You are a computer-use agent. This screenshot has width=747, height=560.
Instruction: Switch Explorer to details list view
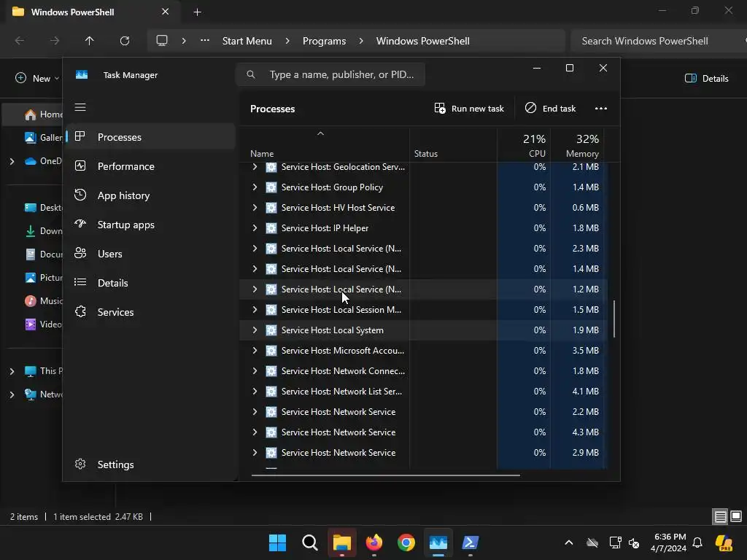(x=720, y=517)
